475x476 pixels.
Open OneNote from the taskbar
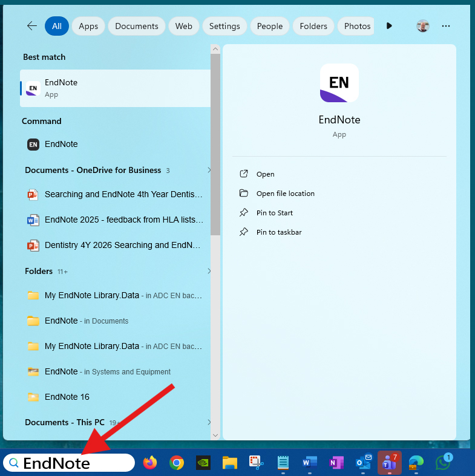pyautogui.click(x=336, y=463)
